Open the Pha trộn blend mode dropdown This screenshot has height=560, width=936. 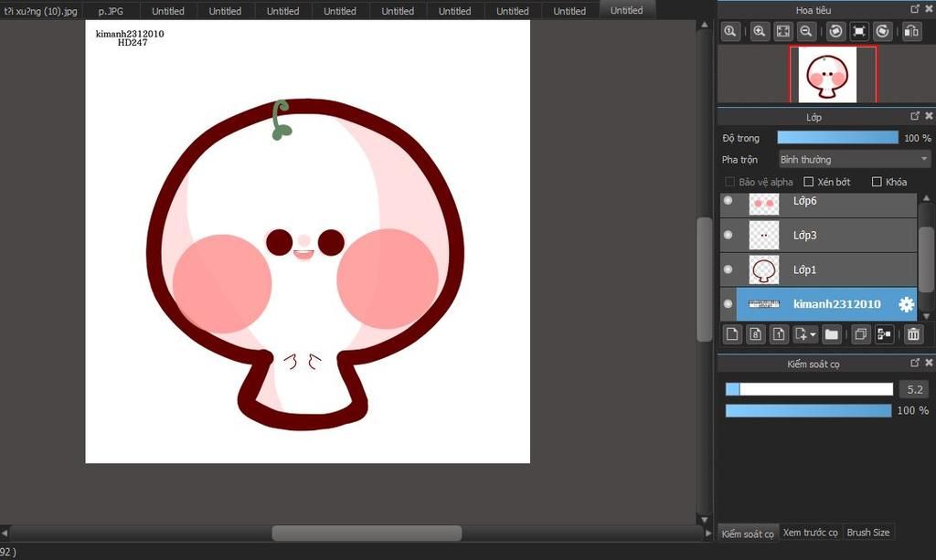click(x=855, y=159)
